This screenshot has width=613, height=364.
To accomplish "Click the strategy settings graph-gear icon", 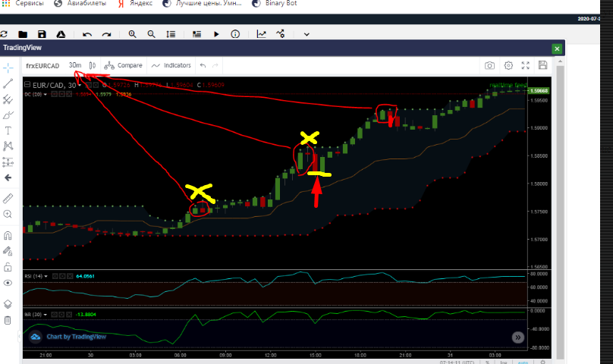I will (x=280, y=34).
